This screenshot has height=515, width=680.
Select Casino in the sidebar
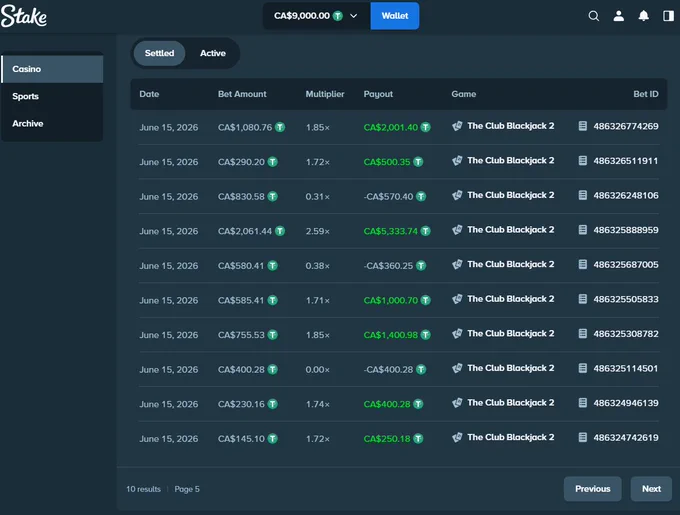52,69
